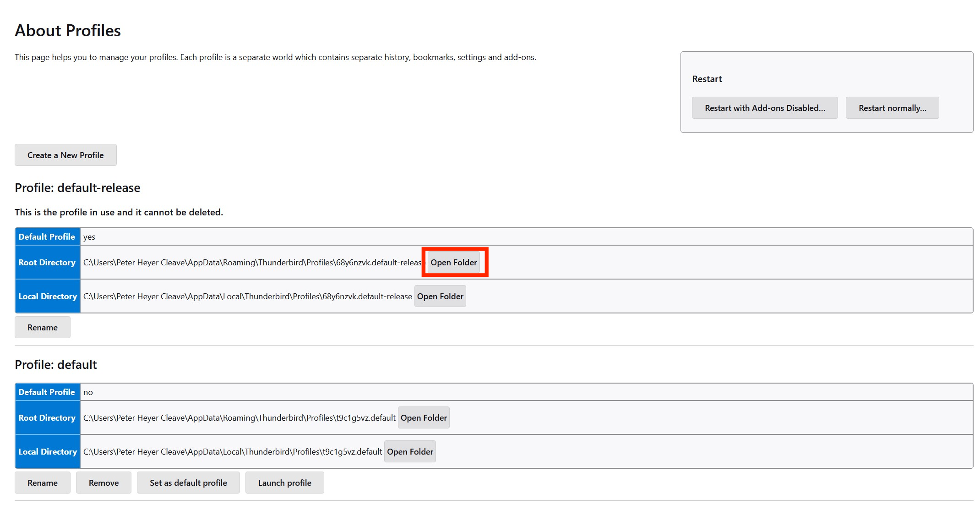Click the default-release AppData Local path text
The width and height of the screenshot is (980, 505).
247,296
